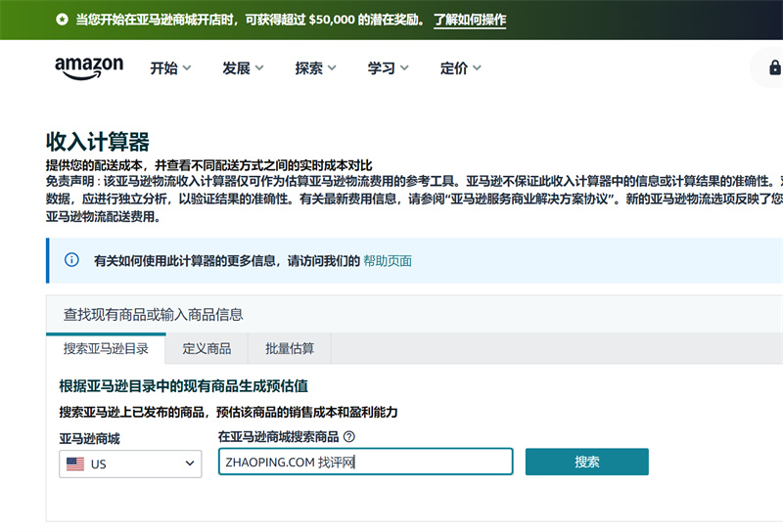
Task: Expand the 探索 navigation menu
Action: pos(315,67)
